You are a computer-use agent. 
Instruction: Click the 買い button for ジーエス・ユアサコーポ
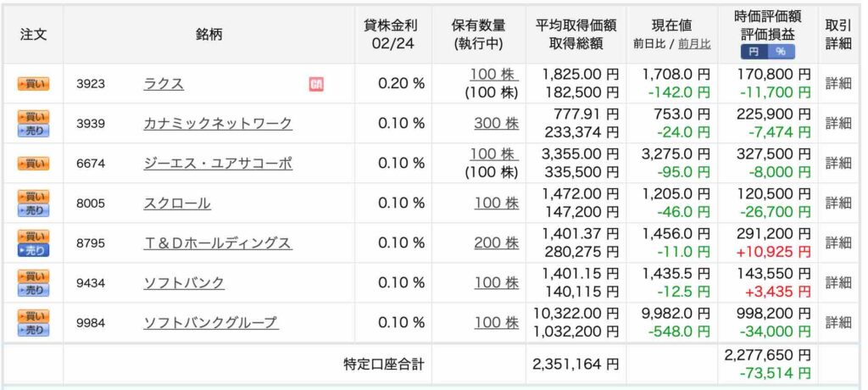pos(34,164)
